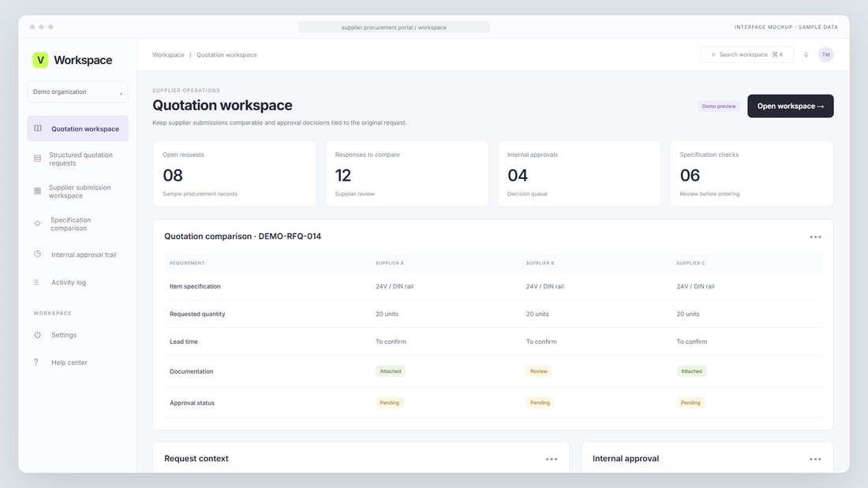Click the Specification comparison diamond icon
The width and height of the screenshot is (868, 488).
point(38,224)
